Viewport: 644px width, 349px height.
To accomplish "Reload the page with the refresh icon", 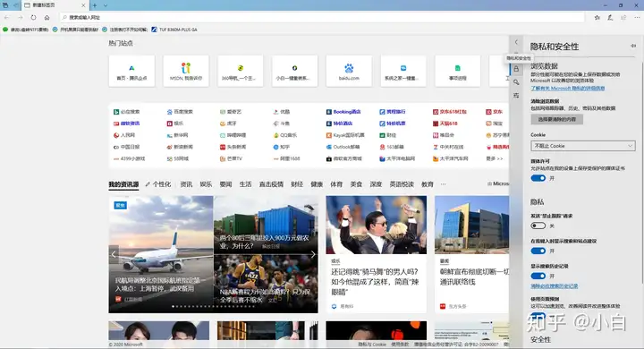I will (33, 17).
